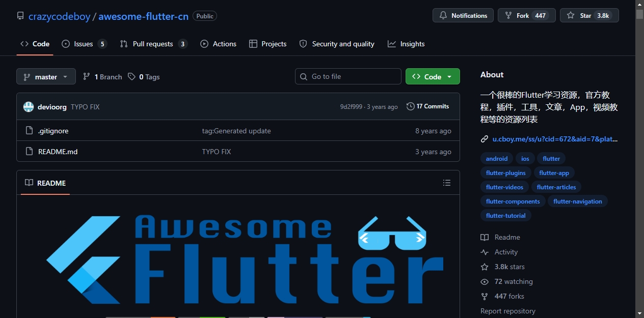Open the README outline list icon
Image resolution: width=644 pixels, height=318 pixels.
(x=447, y=183)
